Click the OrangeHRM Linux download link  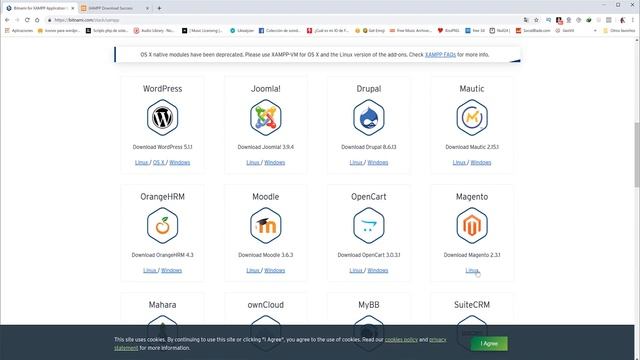coord(150,270)
